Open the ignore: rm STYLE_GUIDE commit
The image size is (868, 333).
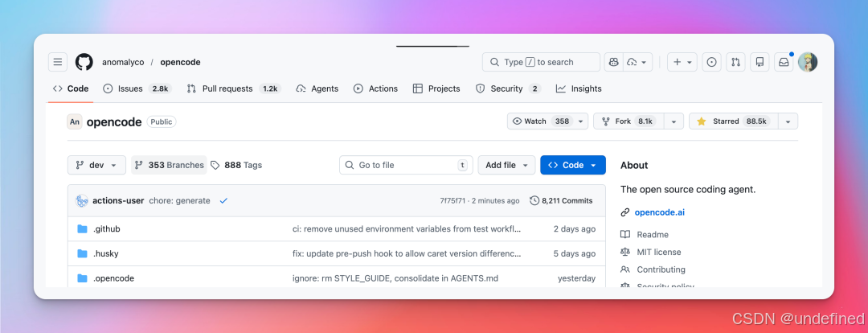pos(395,278)
